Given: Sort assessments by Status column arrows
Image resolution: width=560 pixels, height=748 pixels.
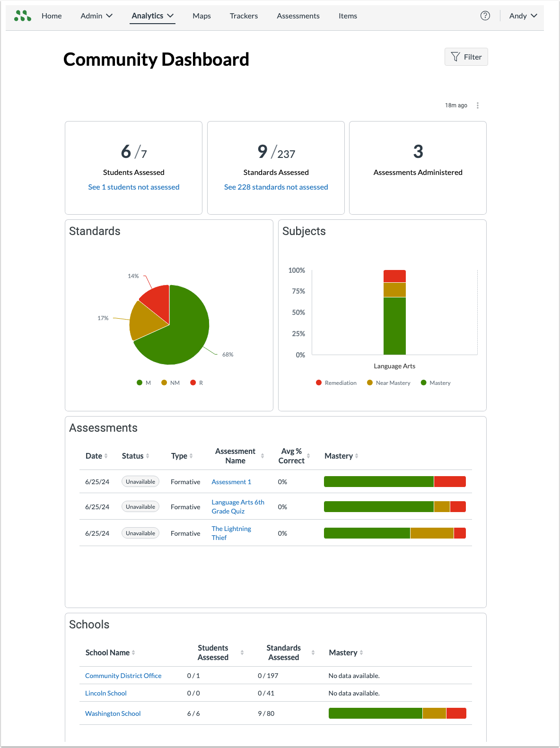Looking at the screenshot, I should (x=148, y=456).
